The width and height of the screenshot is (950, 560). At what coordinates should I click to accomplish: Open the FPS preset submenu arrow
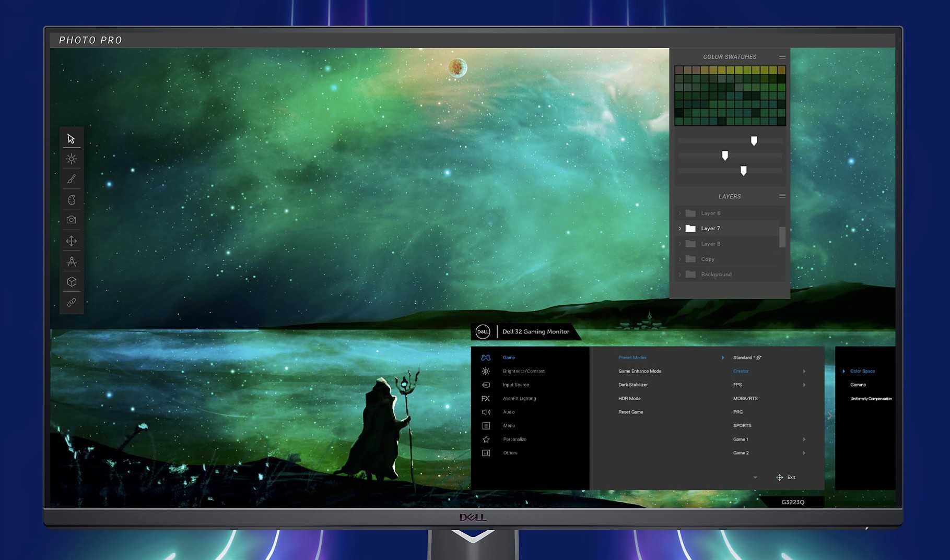click(x=804, y=385)
